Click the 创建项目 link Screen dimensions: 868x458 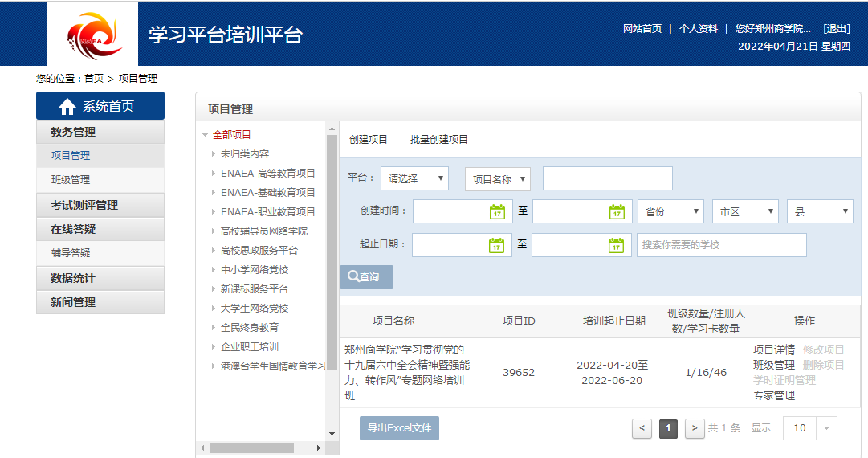click(369, 140)
